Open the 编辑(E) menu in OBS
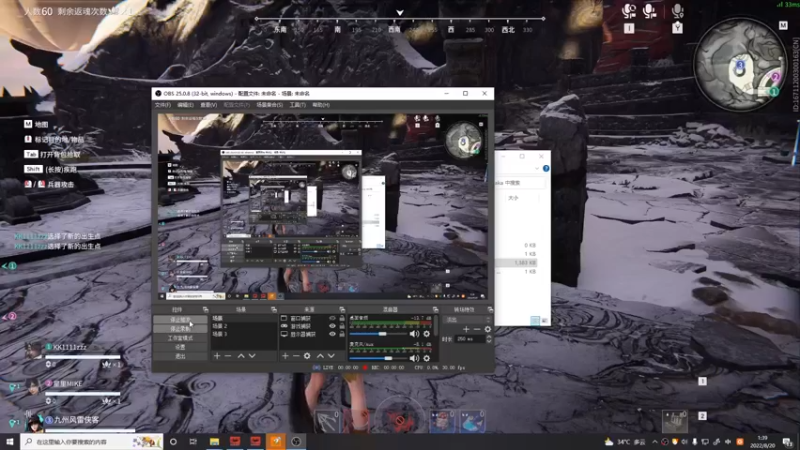This screenshot has height=450, width=800. click(185, 105)
